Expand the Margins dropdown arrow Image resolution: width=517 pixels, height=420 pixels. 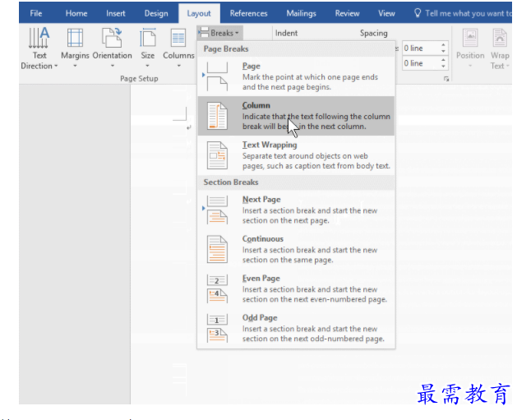[75, 66]
